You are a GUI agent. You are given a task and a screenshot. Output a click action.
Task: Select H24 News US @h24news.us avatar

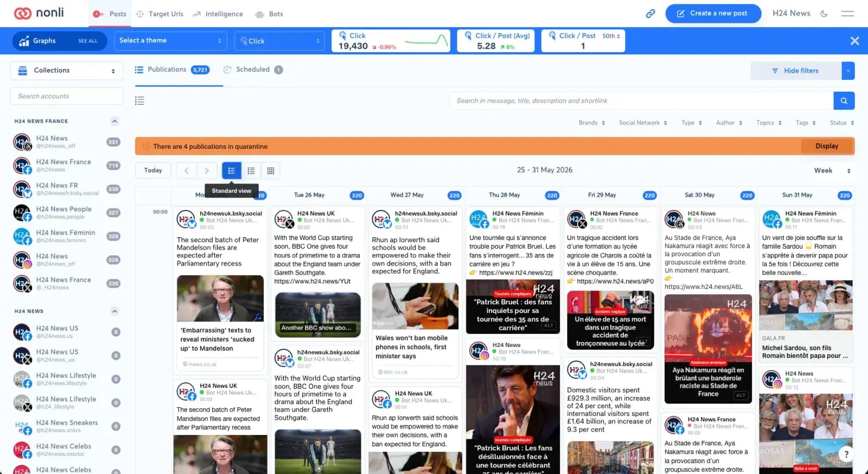(x=22, y=332)
